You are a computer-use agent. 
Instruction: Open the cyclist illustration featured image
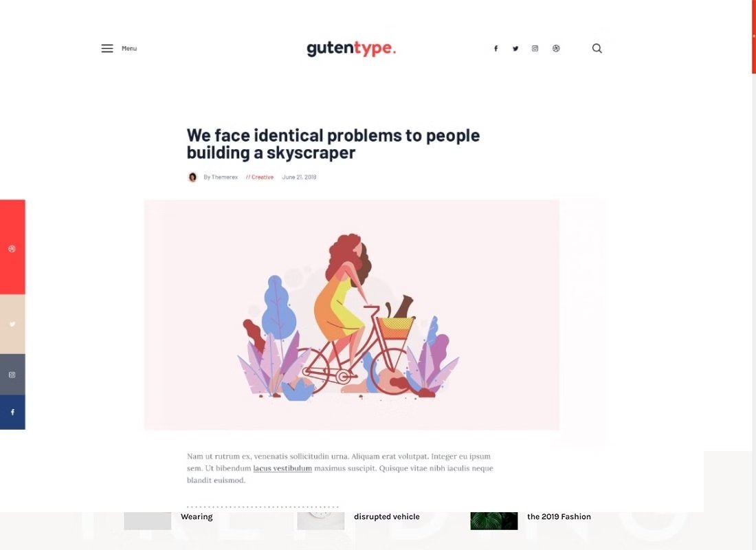click(351, 315)
